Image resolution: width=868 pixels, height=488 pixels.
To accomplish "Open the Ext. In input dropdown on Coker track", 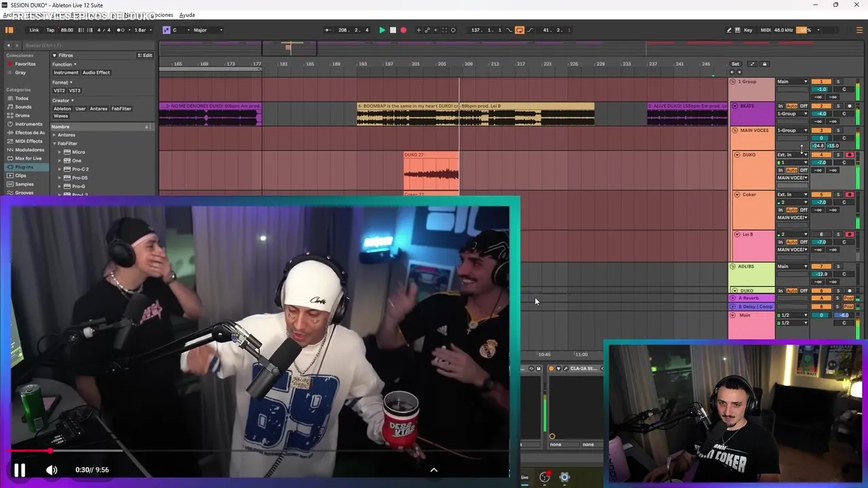I will point(793,195).
